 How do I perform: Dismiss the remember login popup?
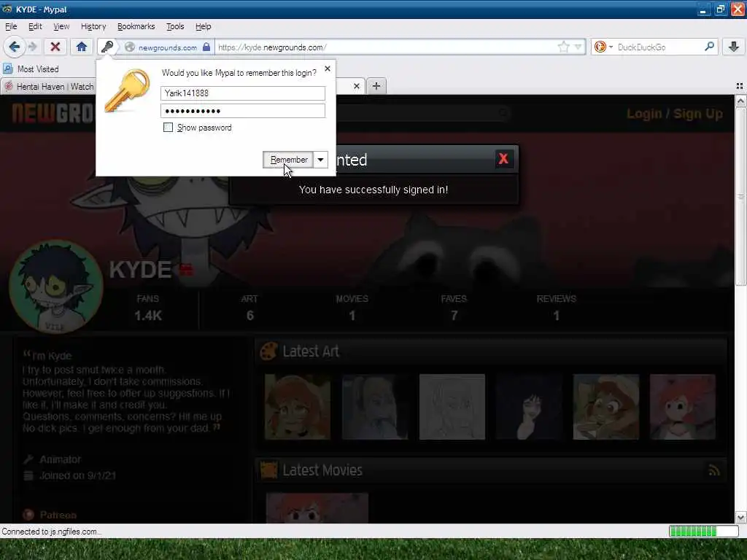click(x=328, y=69)
